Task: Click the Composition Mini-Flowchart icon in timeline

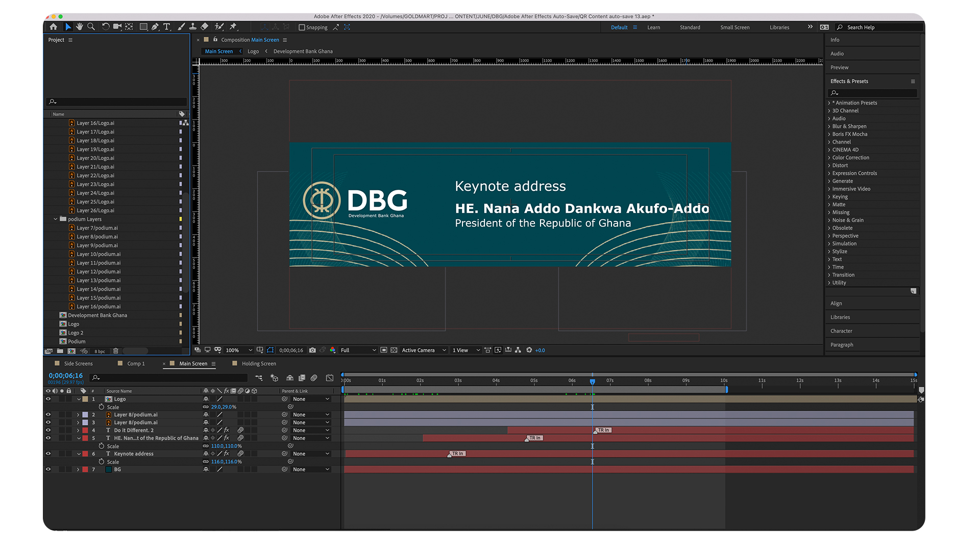Action: 259,378
